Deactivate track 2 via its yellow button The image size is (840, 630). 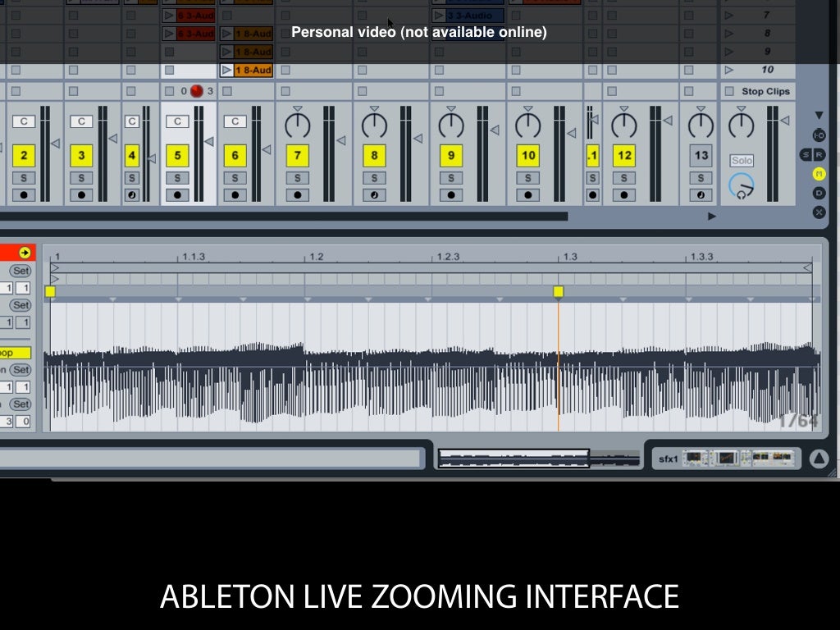(24, 155)
